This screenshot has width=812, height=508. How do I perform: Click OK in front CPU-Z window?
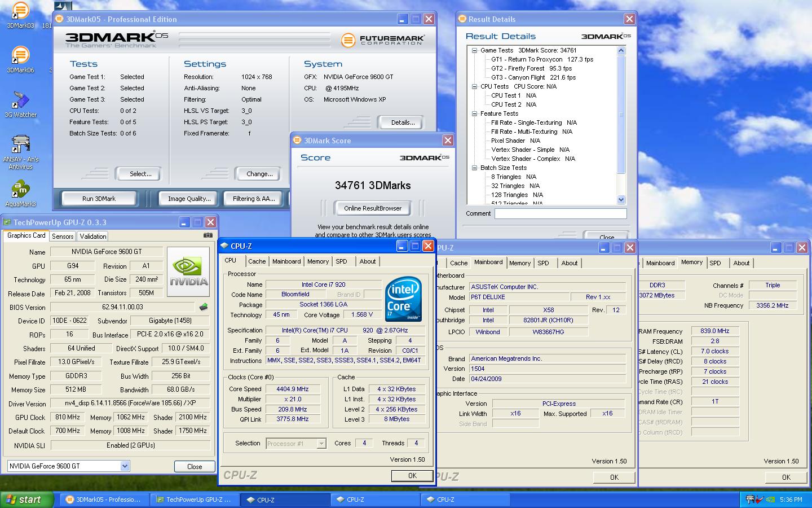(x=412, y=476)
